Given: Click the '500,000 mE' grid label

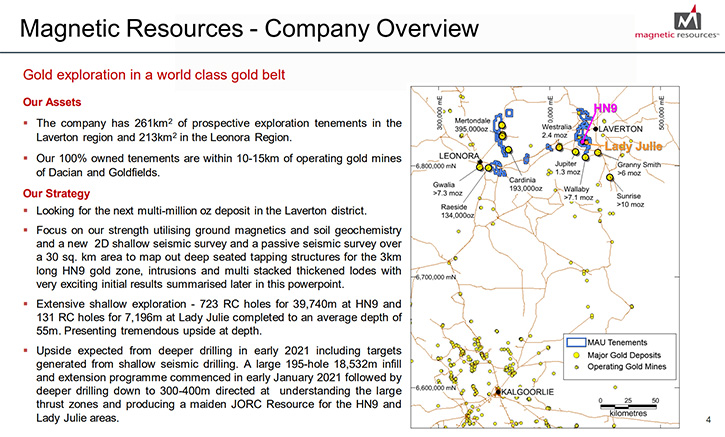Looking at the screenshot, I should pos(662,113).
